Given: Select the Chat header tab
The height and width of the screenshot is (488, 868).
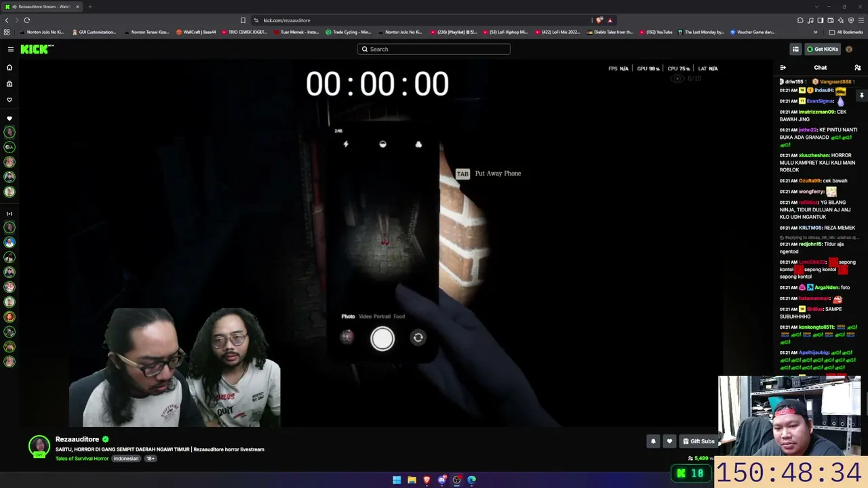Looking at the screenshot, I should (x=821, y=68).
